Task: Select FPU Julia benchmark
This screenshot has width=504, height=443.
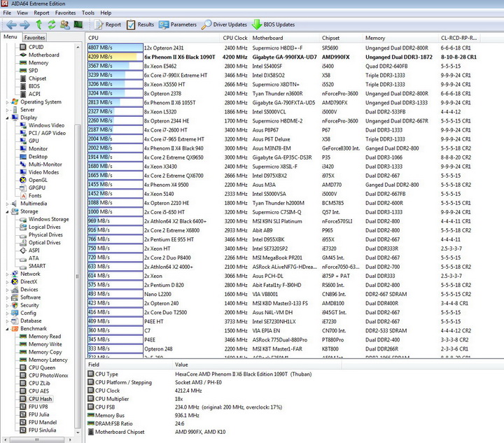Action: [34, 414]
